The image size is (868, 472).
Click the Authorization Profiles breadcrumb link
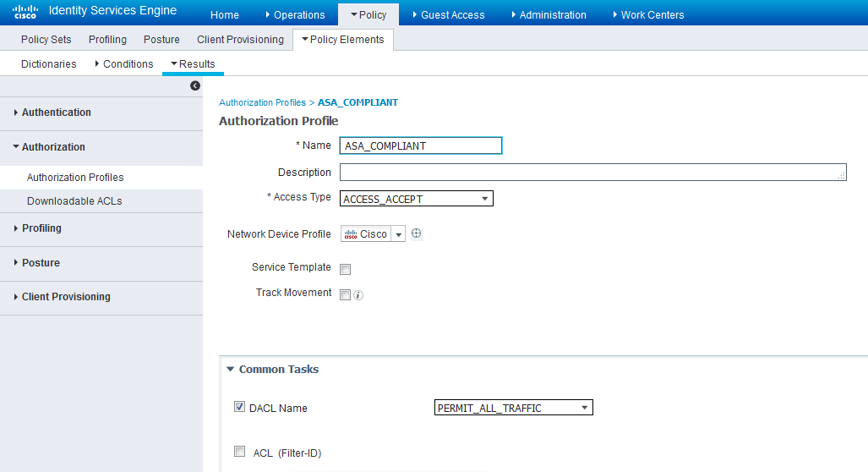pyautogui.click(x=262, y=102)
